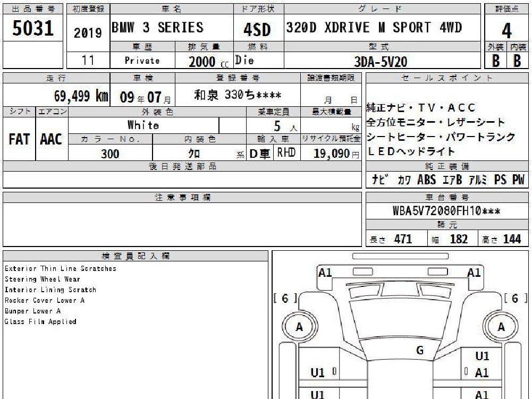Click the G mark on windshield
The width and height of the screenshot is (532, 399).
tap(420, 350)
